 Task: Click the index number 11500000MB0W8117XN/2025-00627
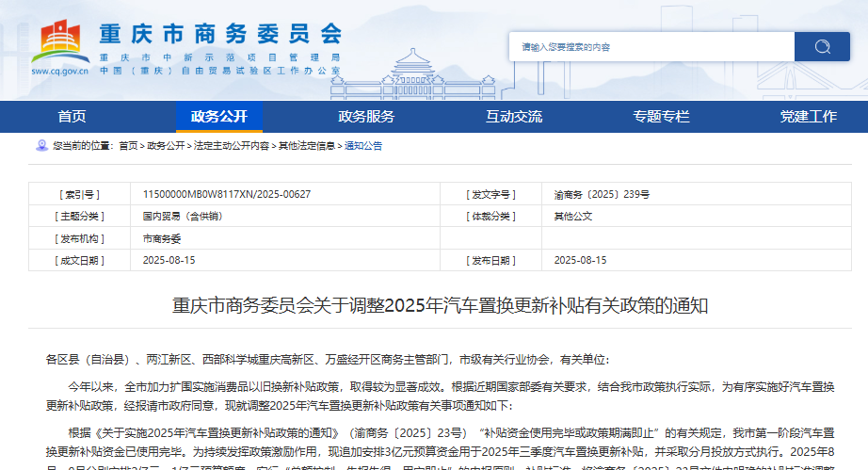point(226,194)
